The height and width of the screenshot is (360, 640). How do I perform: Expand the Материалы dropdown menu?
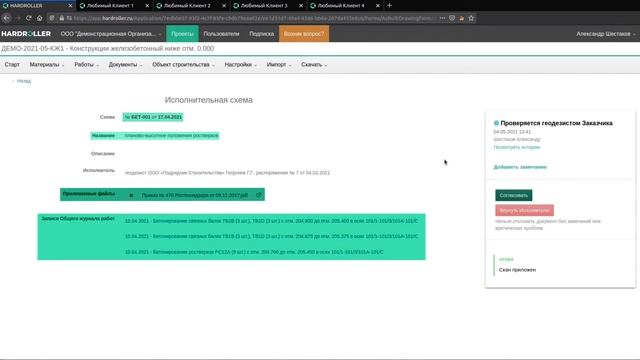47,65
